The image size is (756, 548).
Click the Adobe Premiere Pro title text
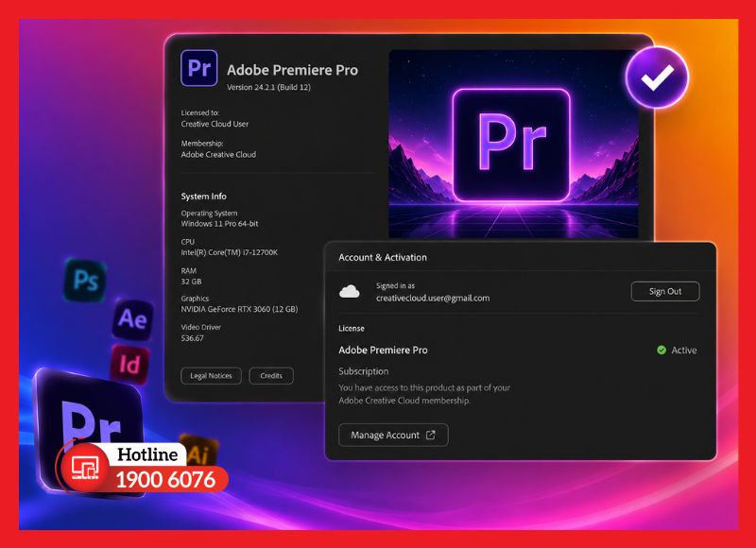pos(292,70)
